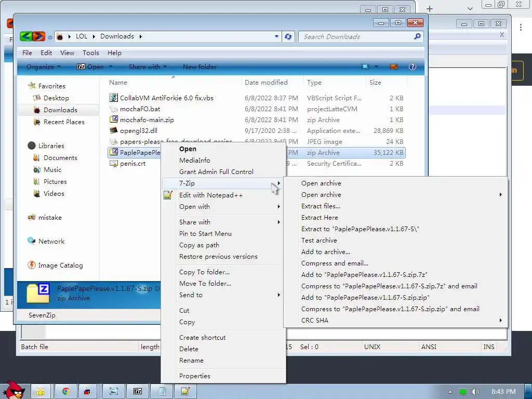This screenshot has width=532, height=399.
Task: Click the taskbar clock 8:43 PM
Action: 503,392
